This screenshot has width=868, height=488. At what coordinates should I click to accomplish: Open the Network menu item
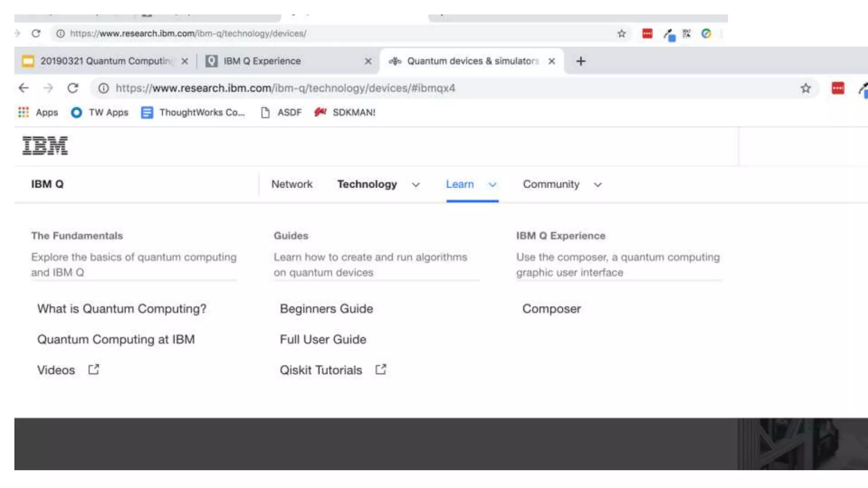(292, 184)
